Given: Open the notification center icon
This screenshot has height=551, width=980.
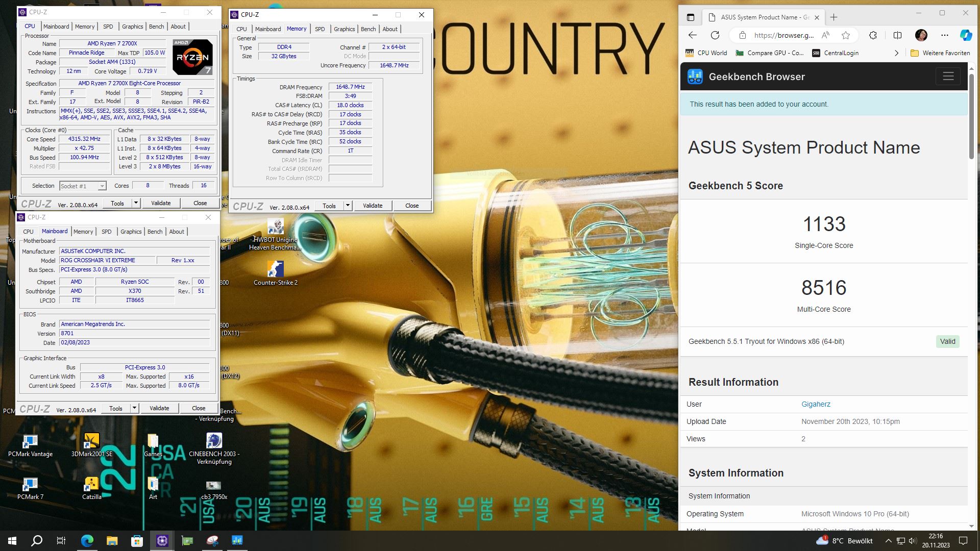Looking at the screenshot, I should [x=963, y=541].
